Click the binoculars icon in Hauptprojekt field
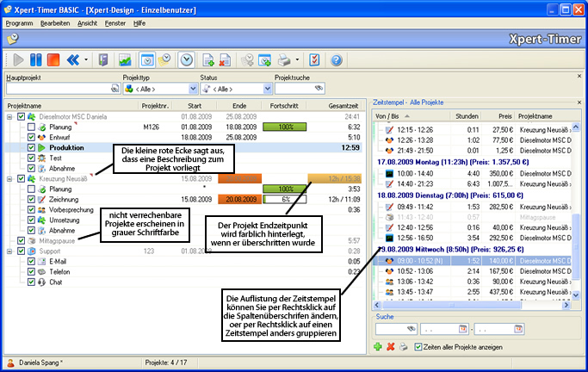This screenshot has height=372, width=588. (115, 89)
